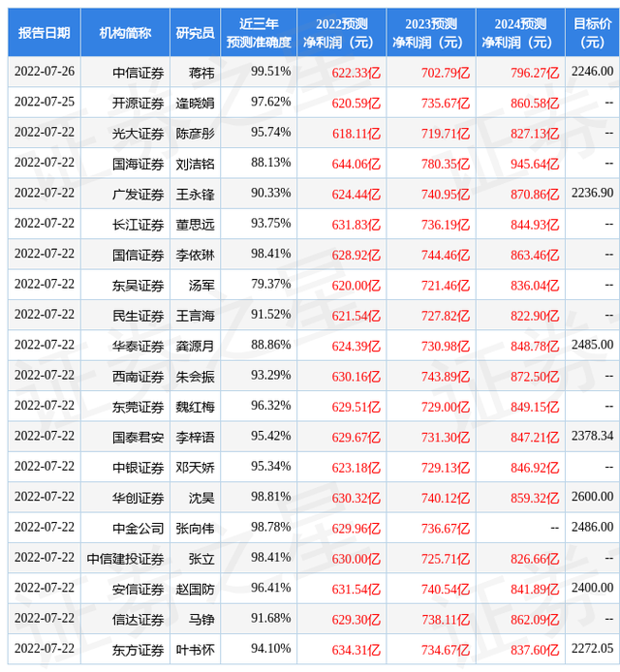This screenshot has width=620, height=672.
Task: Click target price 2378.34
Action: click(592, 436)
